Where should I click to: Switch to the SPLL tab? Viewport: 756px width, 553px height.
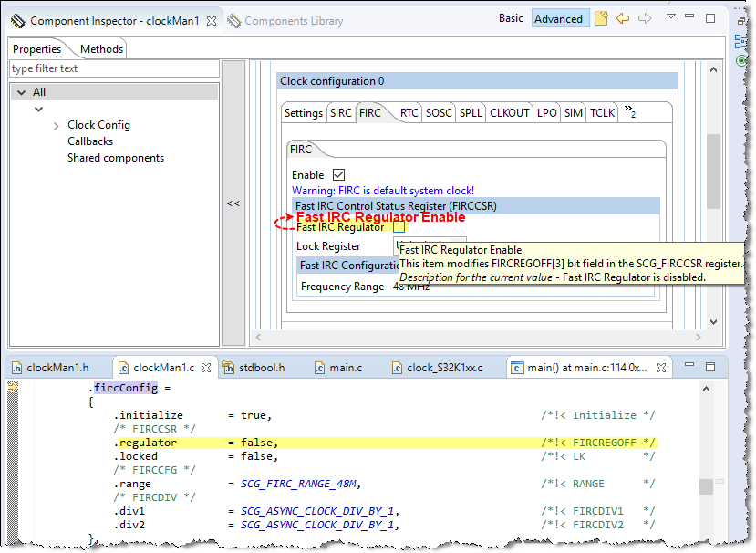point(471,113)
